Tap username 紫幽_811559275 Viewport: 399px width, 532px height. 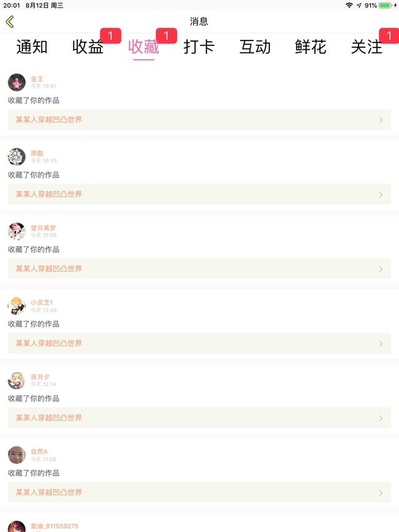pos(55,526)
